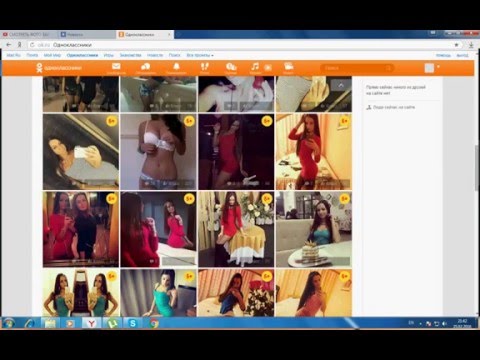Click the mini player icon beside Music
480x360 pixels.
pos(268,68)
